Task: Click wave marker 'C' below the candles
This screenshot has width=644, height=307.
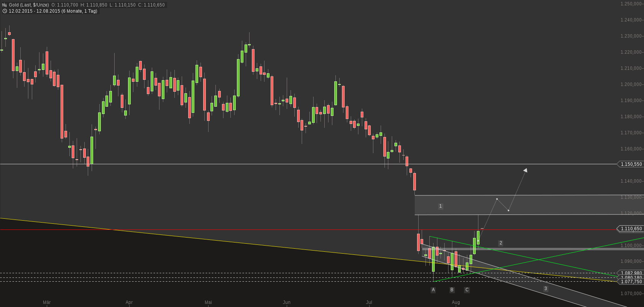Action: coord(467,290)
